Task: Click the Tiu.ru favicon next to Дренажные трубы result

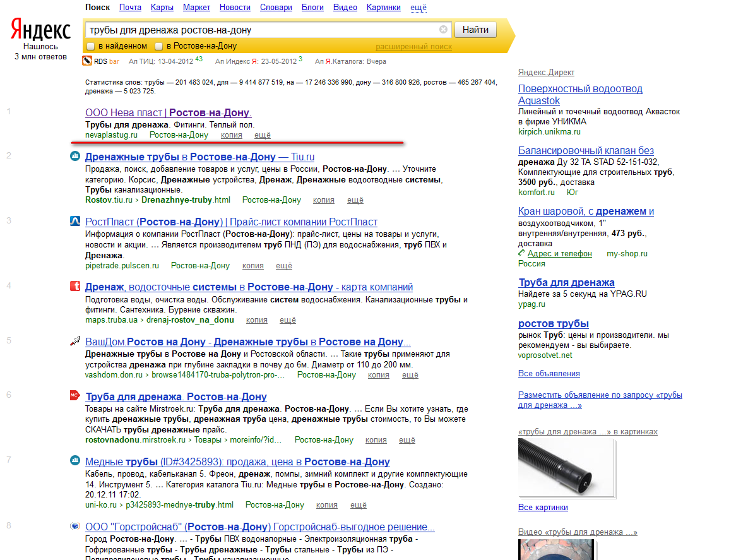Action: coord(75,156)
